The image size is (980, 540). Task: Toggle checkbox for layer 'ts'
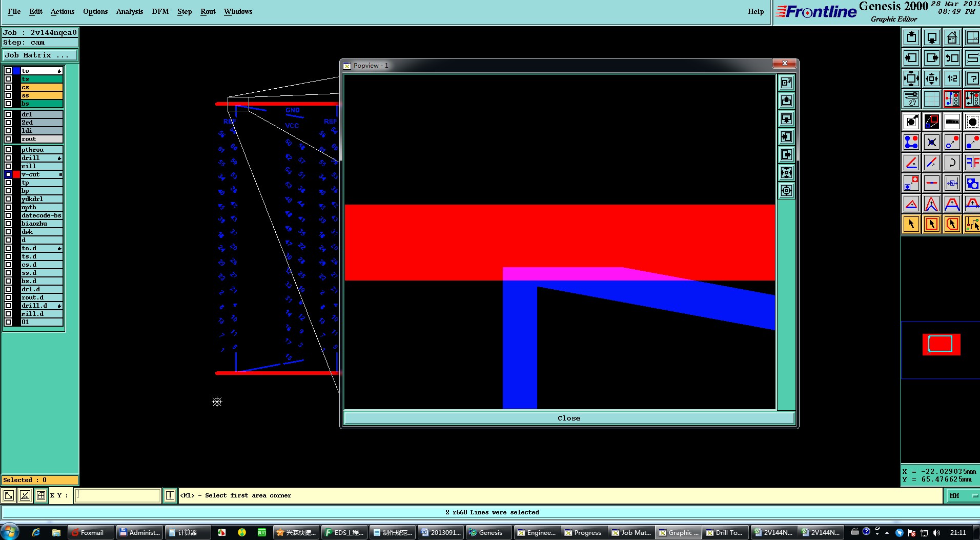point(8,79)
